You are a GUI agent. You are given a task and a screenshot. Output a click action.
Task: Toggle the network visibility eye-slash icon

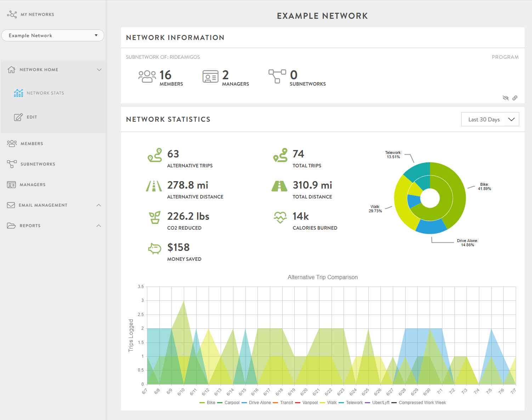[x=505, y=98]
